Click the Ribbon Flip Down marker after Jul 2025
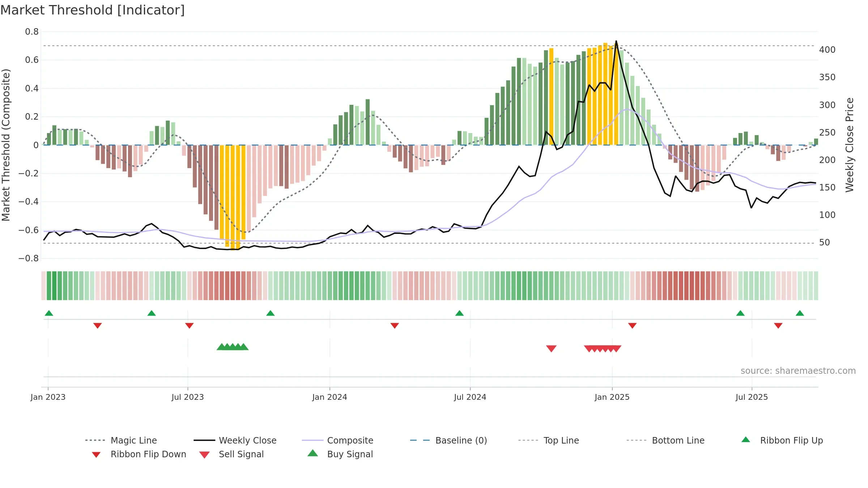 [778, 326]
